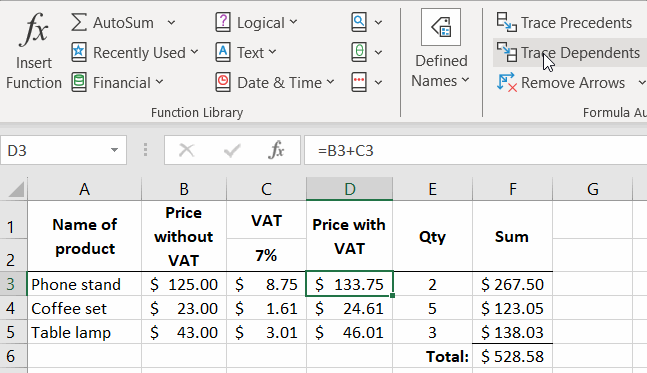The width and height of the screenshot is (647, 373).
Task: Click the 'Phone stand' cell
Action: tap(85, 284)
